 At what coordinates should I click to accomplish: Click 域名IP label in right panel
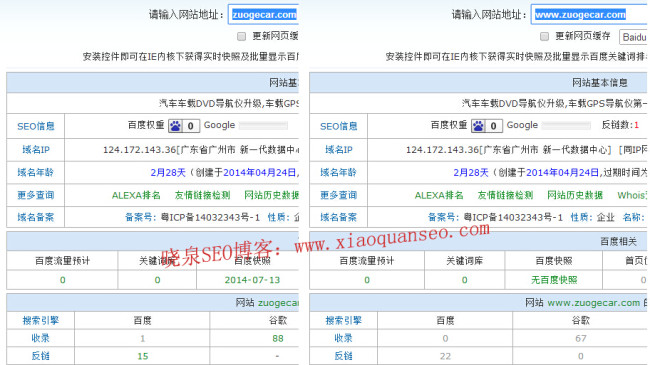(x=339, y=150)
